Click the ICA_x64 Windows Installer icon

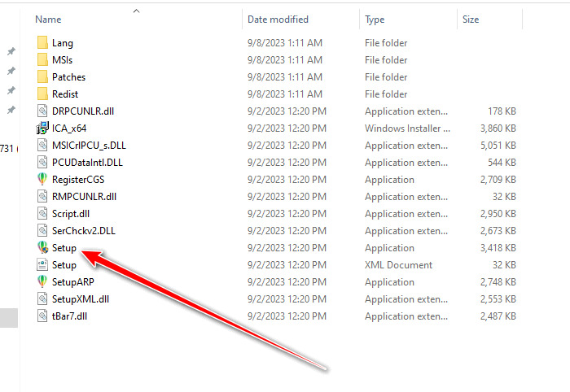tap(43, 128)
